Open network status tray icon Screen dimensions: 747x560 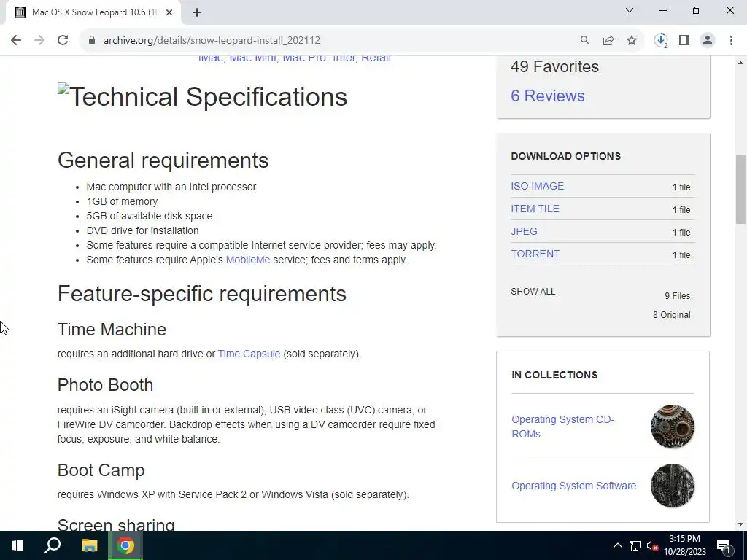point(635,545)
